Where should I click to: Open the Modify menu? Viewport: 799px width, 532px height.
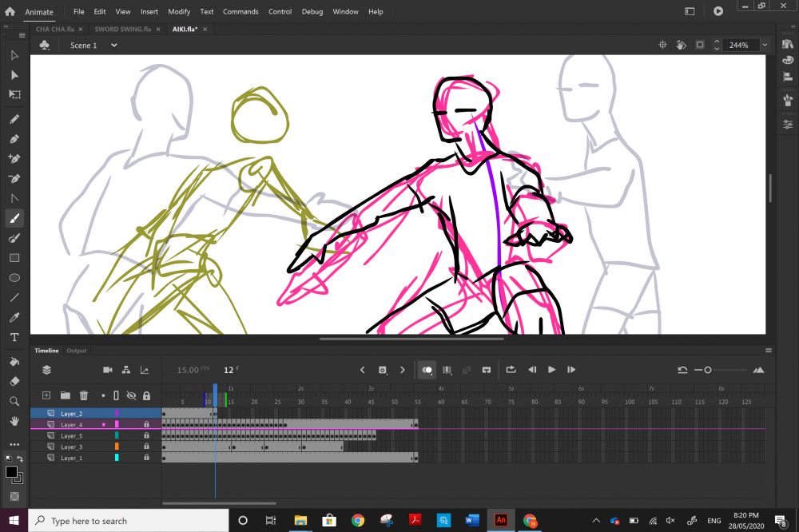[x=179, y=12]
